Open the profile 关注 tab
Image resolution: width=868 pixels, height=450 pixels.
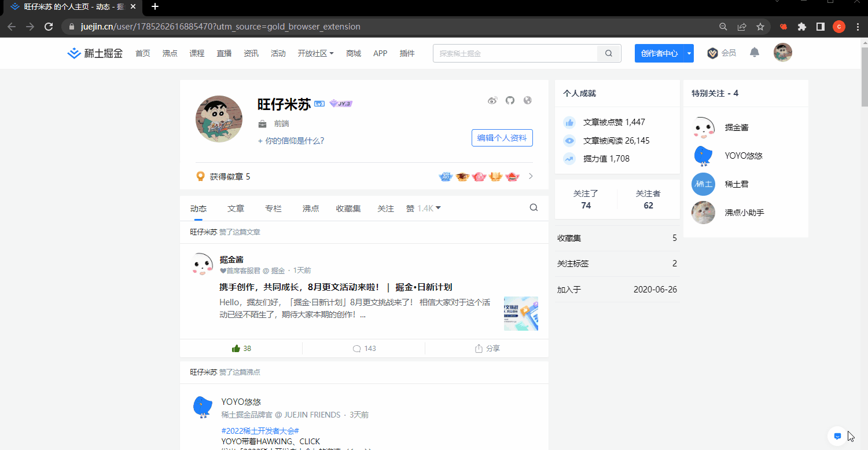[386, 208]
